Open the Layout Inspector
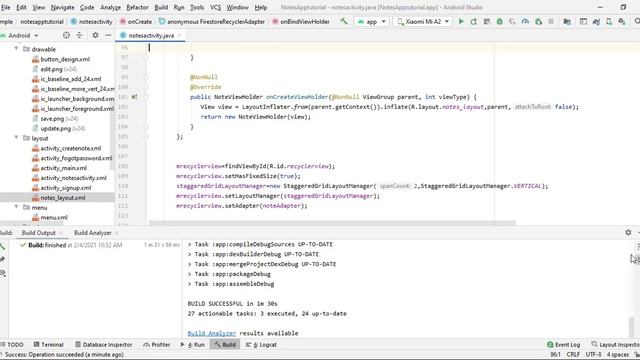 pyautogui.click(x=616, y=344)
